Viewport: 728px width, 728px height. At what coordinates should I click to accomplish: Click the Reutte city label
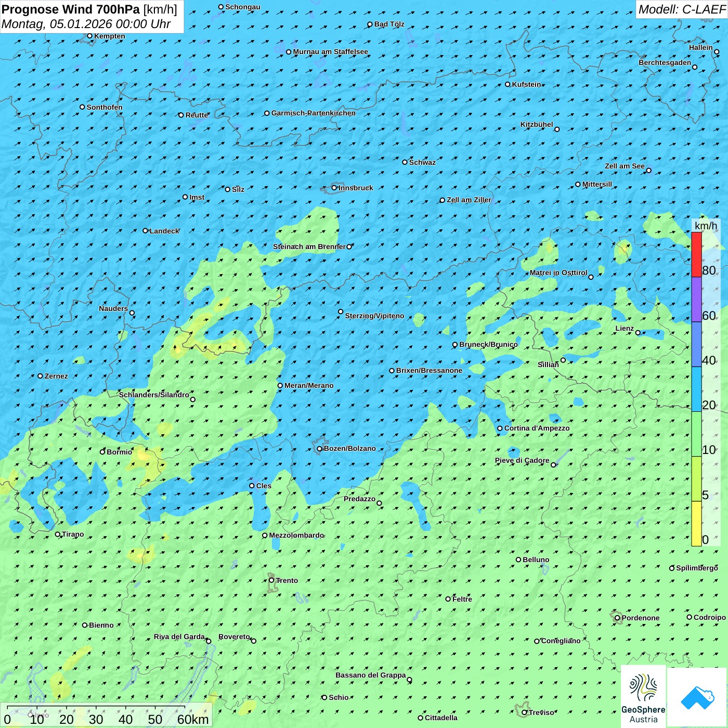[x=197, y=115]
